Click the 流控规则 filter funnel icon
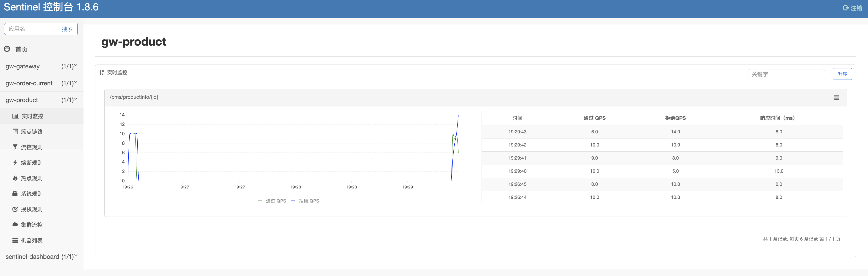This screenshot has height=276, width=868. click(15, 147)
